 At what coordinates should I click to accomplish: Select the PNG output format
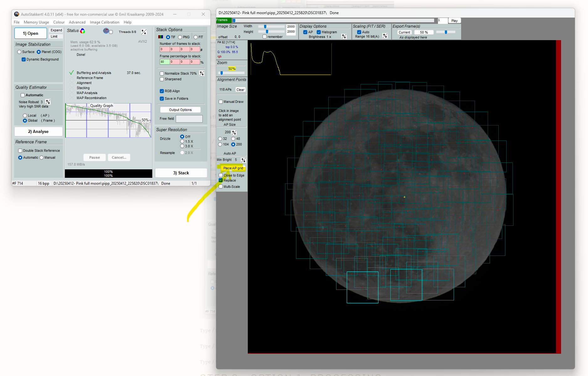point(180,37)
